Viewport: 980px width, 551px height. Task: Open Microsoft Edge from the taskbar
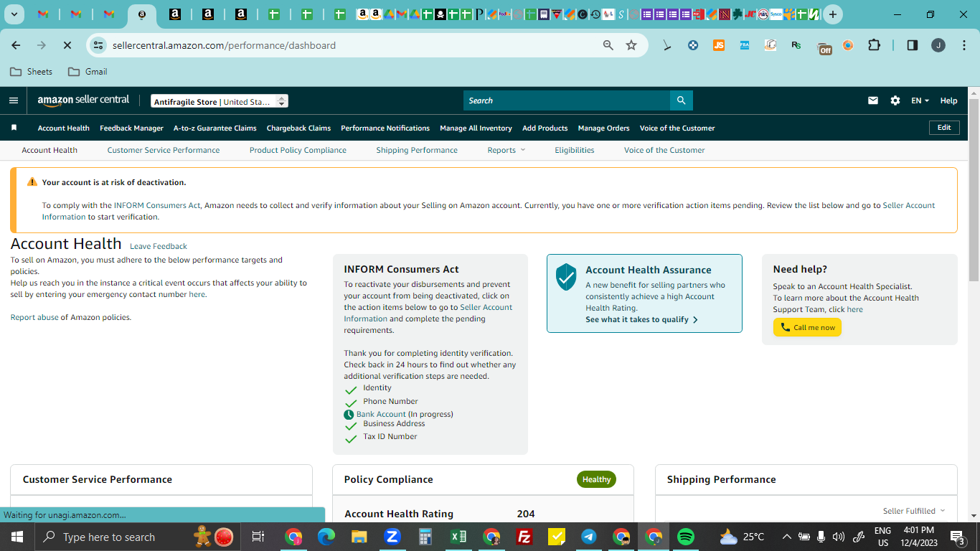(x=326, y=537)
